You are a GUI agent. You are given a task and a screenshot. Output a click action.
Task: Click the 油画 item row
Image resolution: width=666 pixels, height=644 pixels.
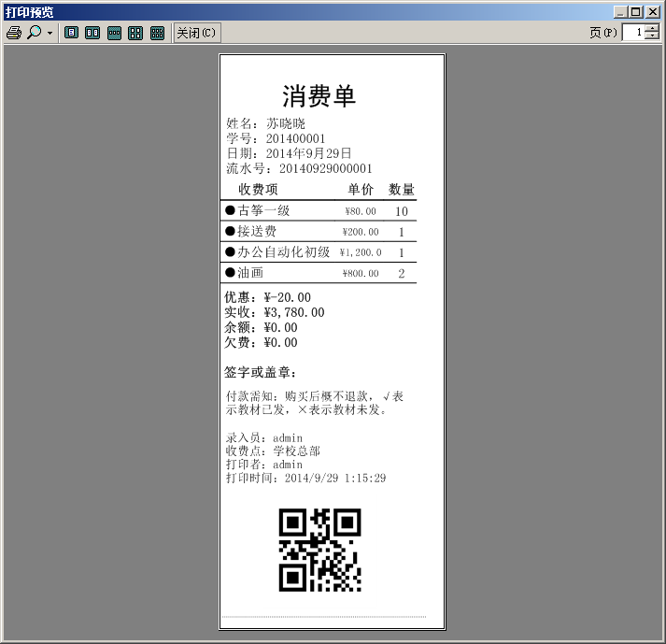(319, 273)
